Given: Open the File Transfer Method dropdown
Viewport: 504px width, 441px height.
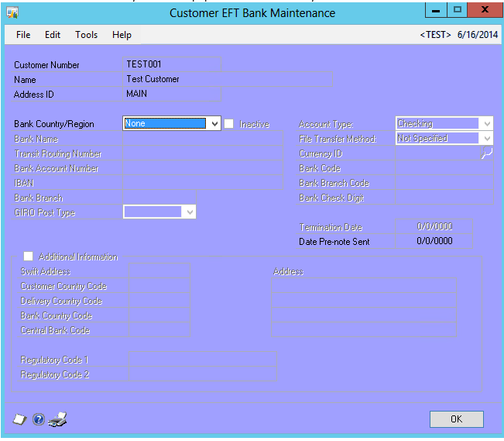Looking at the screenshot, I should [x=486, y=139].
